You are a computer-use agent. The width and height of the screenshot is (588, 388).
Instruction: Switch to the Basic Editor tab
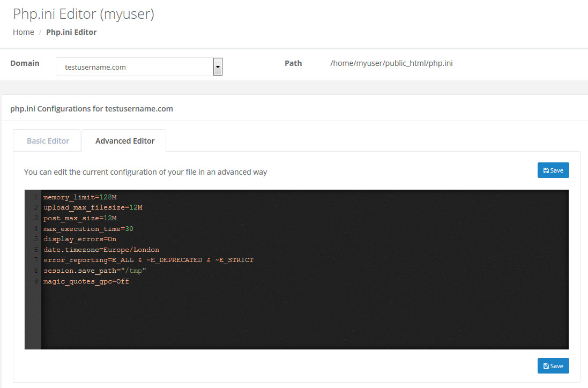coord(48,141)
